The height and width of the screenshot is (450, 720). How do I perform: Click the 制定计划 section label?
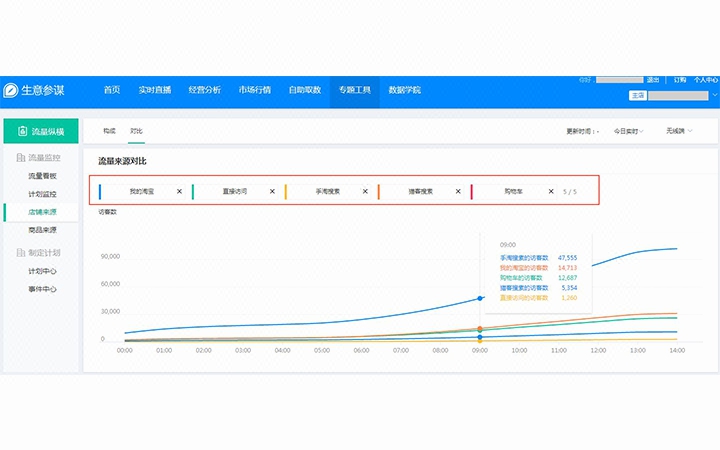click(44, 253)
